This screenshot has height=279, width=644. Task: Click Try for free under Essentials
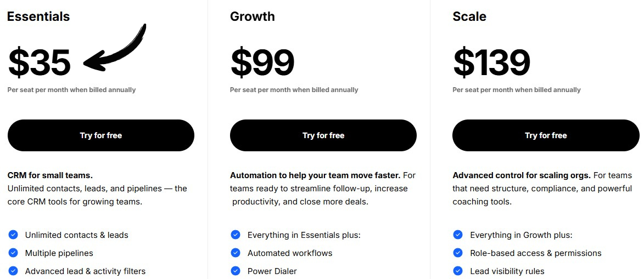coord(101,135)
